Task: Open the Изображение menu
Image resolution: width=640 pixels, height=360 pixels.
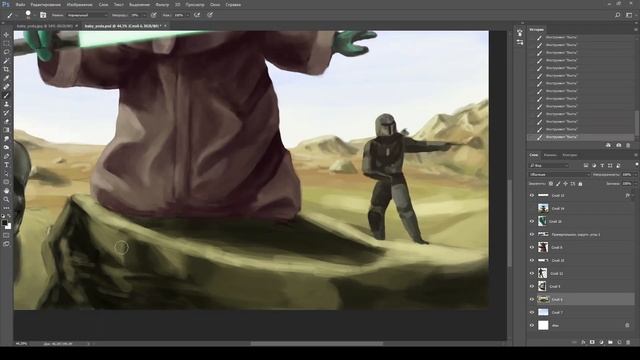Action: (x=79, y=5)
